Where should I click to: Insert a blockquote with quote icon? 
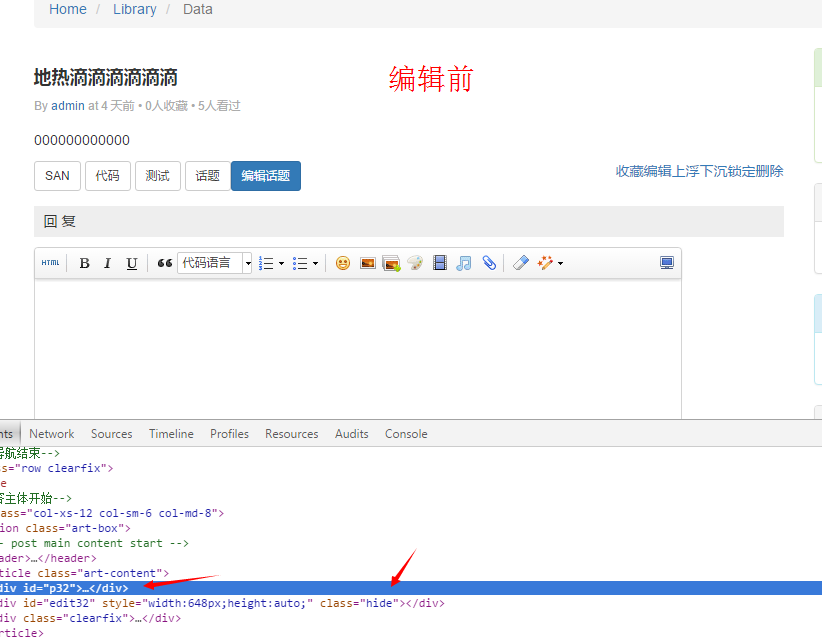[x=165, y=263]
